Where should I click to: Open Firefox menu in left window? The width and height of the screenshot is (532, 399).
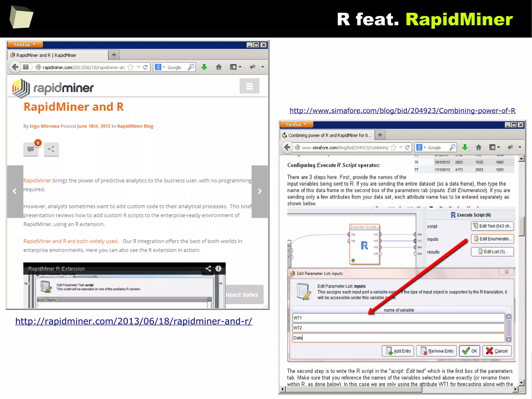click(x=25, y=45)
